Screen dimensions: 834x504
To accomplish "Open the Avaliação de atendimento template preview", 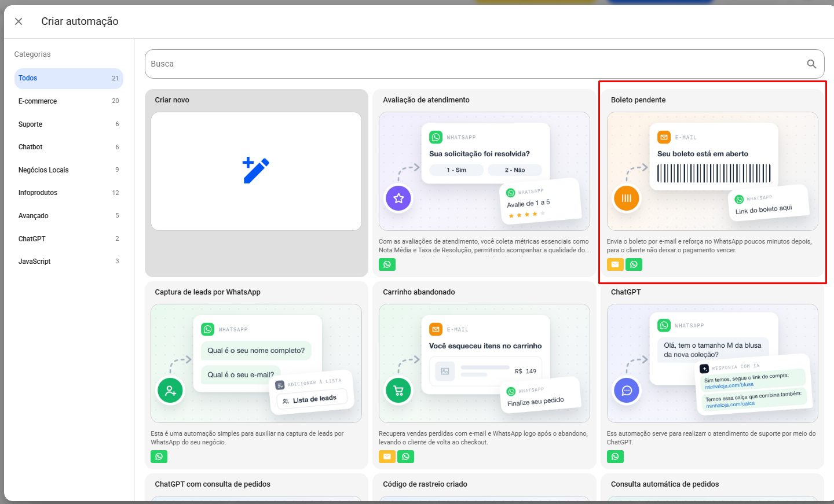I will click(x=484, y=171).
